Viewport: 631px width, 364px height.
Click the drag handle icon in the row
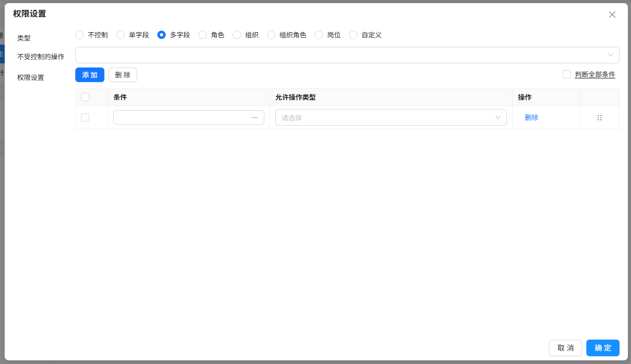pos(599,118)
